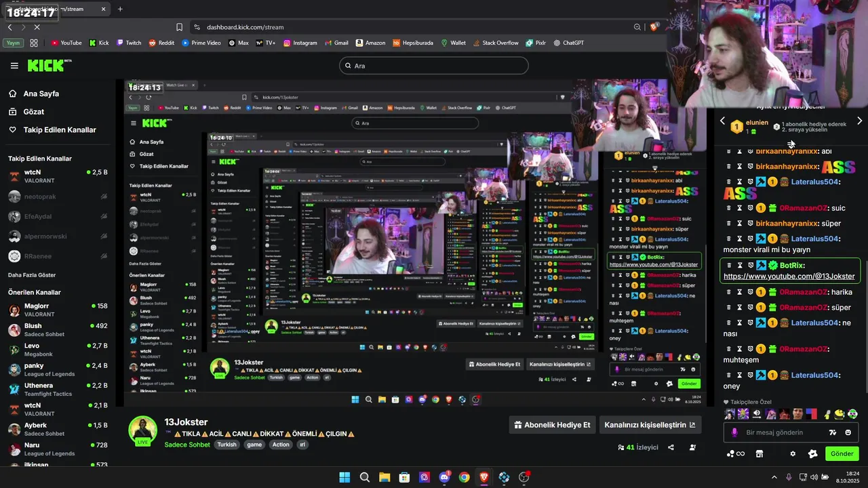Open the text formatting icon in the chat input
This screenshot has width=868, height=488.
tap(833, 432)
